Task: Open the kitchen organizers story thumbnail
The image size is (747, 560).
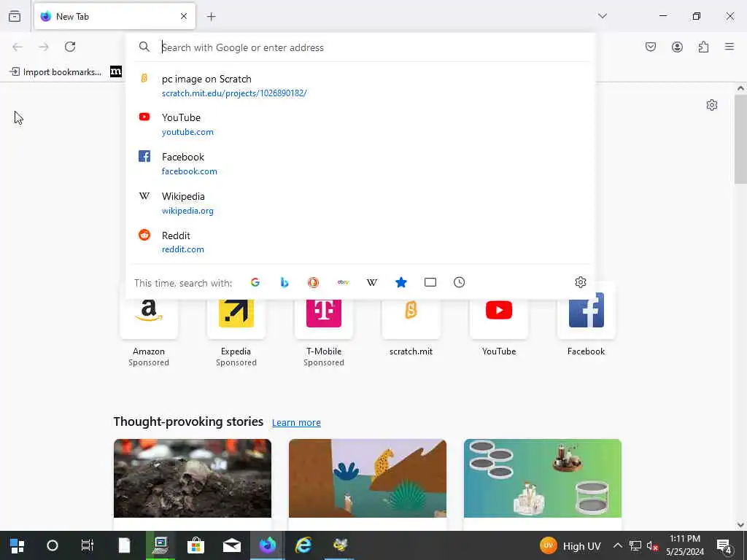Action: 543,478
